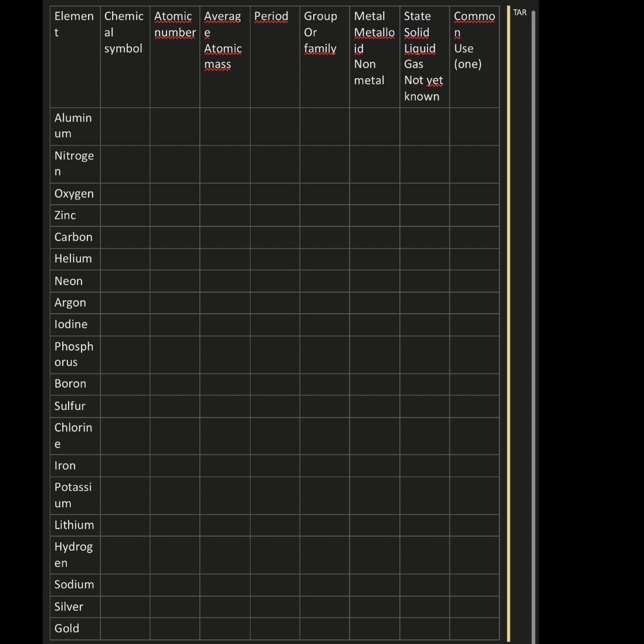
Task: Select the 'Oxygen' row label
Action: pyautogui.click(x=75, y=194)
